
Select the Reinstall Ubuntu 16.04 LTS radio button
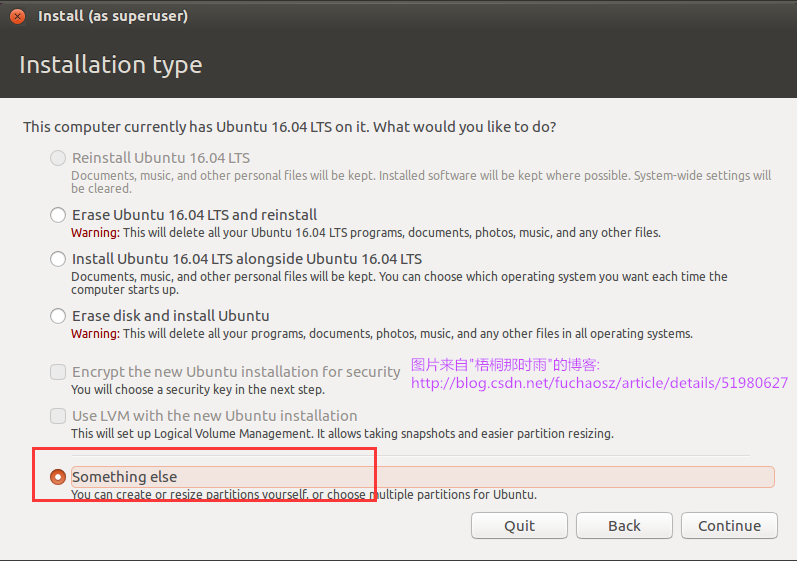[58, 158]
